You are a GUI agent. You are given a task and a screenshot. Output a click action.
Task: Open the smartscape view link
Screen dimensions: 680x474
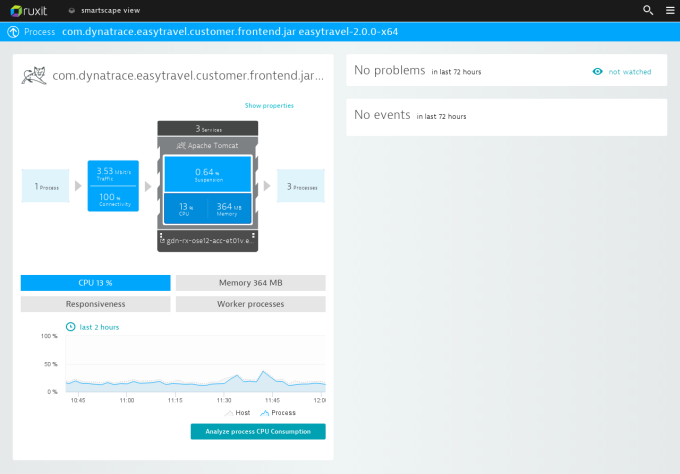point(110,10)
